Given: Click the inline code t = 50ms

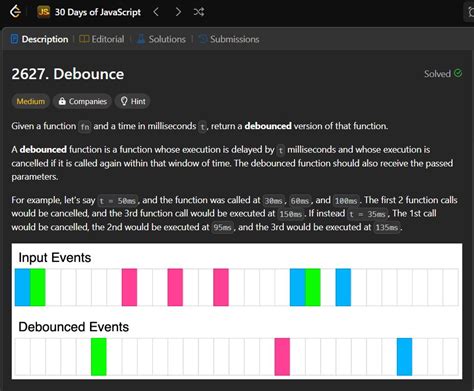Looking at the screenshot, I should pos(118,201).
